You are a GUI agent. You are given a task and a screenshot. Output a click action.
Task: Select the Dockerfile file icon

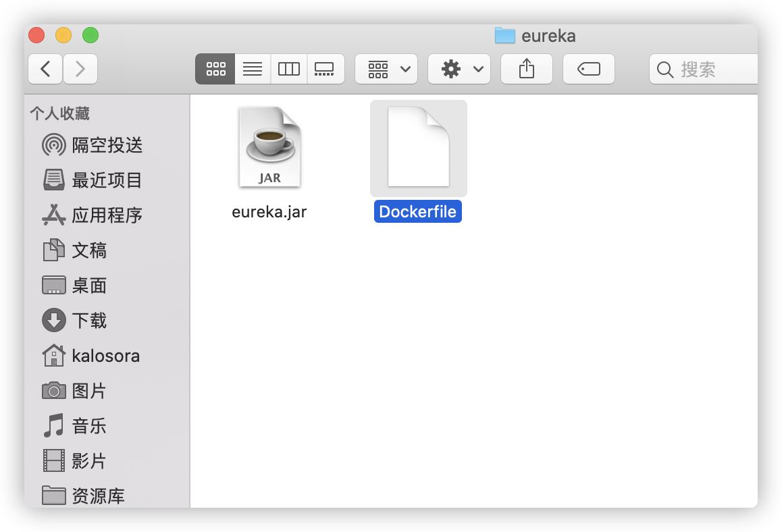click(x=418, y=149)
